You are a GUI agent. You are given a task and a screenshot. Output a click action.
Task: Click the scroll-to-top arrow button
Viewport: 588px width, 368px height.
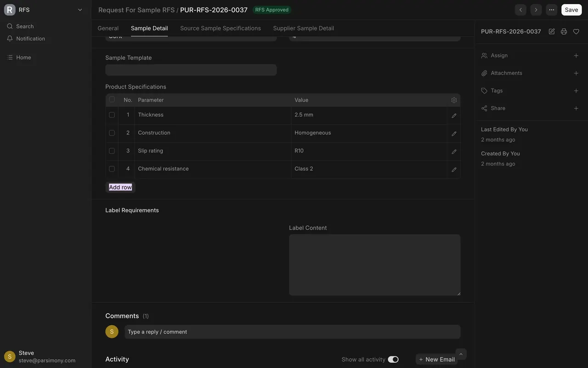click(x=461, y=354)
